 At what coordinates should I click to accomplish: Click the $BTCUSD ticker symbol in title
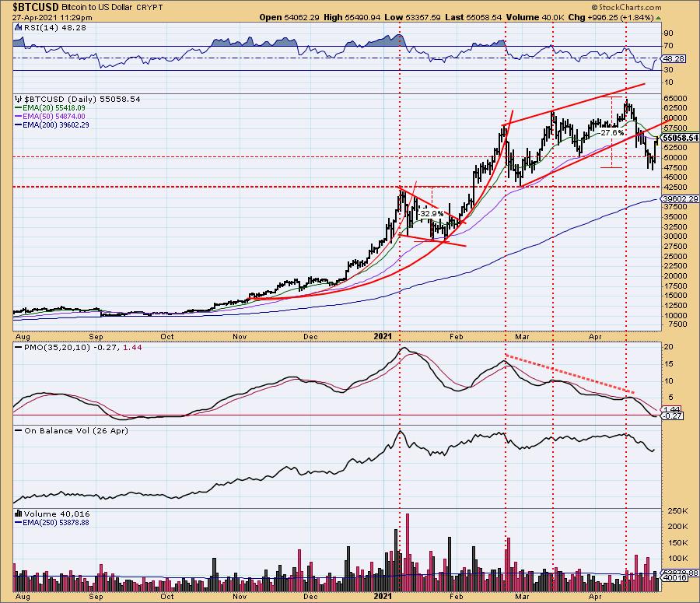(x=36, y=7)
